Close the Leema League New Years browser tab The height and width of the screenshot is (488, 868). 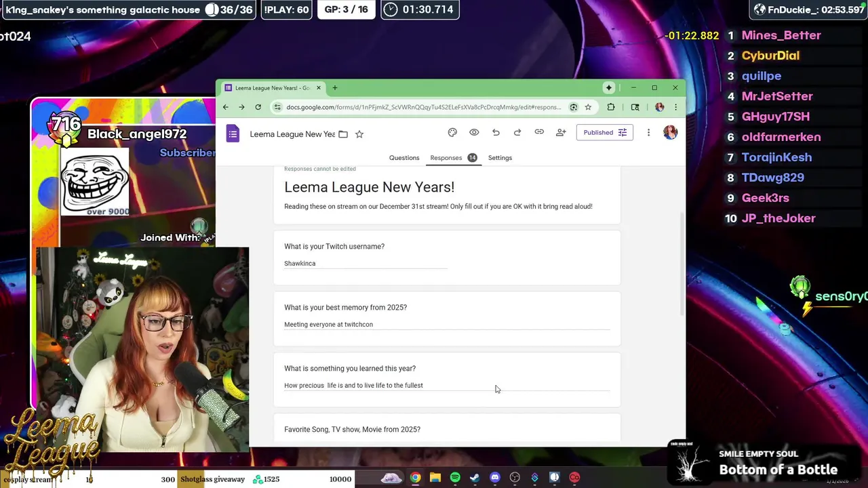[x=318, y=87]
